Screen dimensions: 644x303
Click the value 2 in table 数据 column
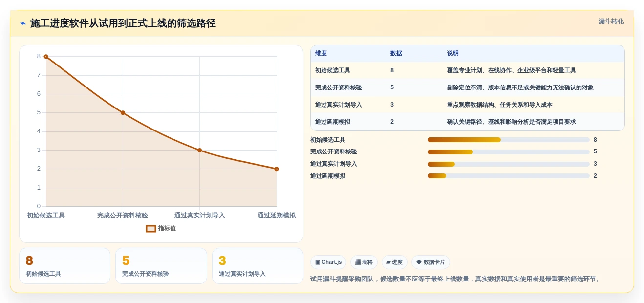pyautogui.click(x=392, y=122)
